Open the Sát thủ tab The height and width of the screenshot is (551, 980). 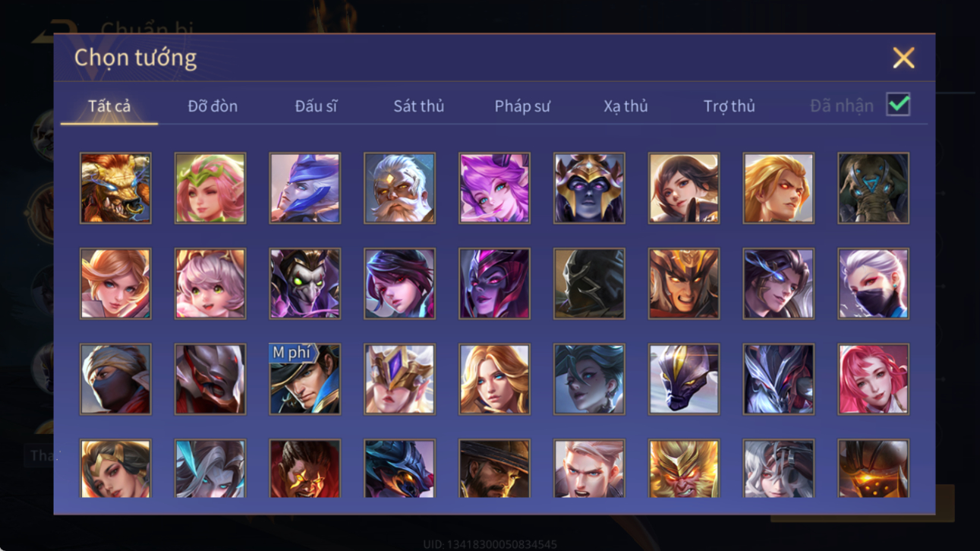[418, 106]
